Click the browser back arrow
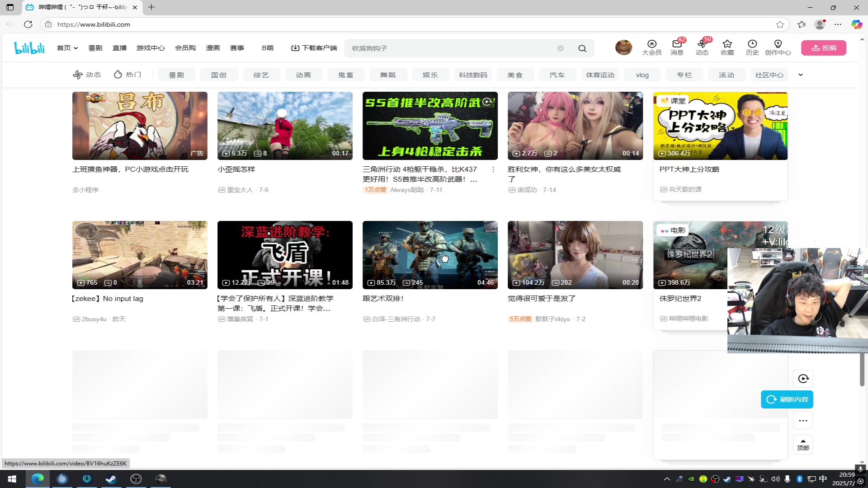Viewport: 868px width, 488px height. 10,24
